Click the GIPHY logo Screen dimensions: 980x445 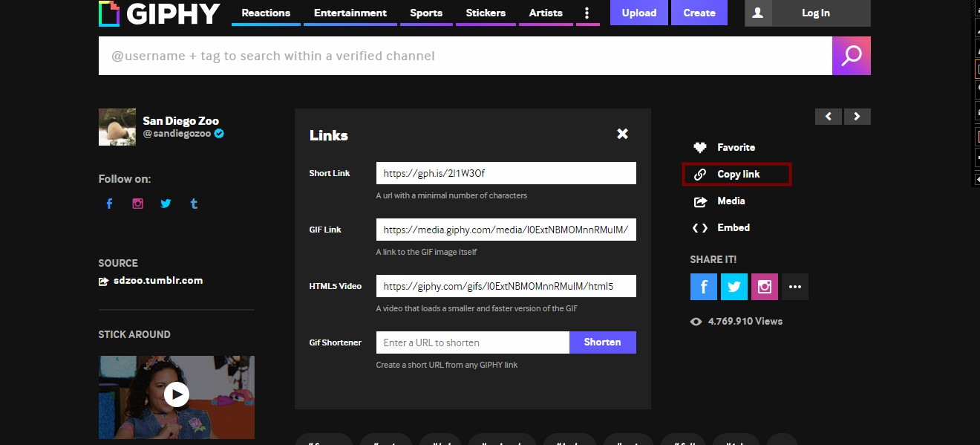[160, 13]
